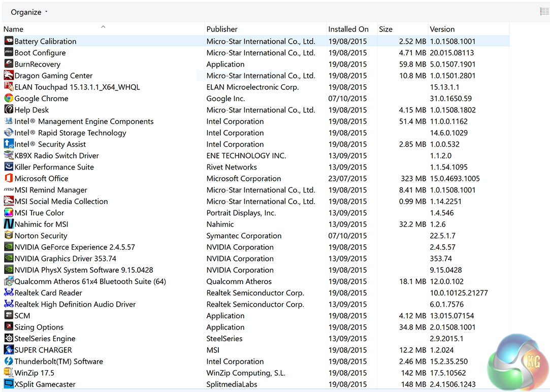Click the Google Chrome icon
This screenshot has height=392, width=550.
pos(9,99)
